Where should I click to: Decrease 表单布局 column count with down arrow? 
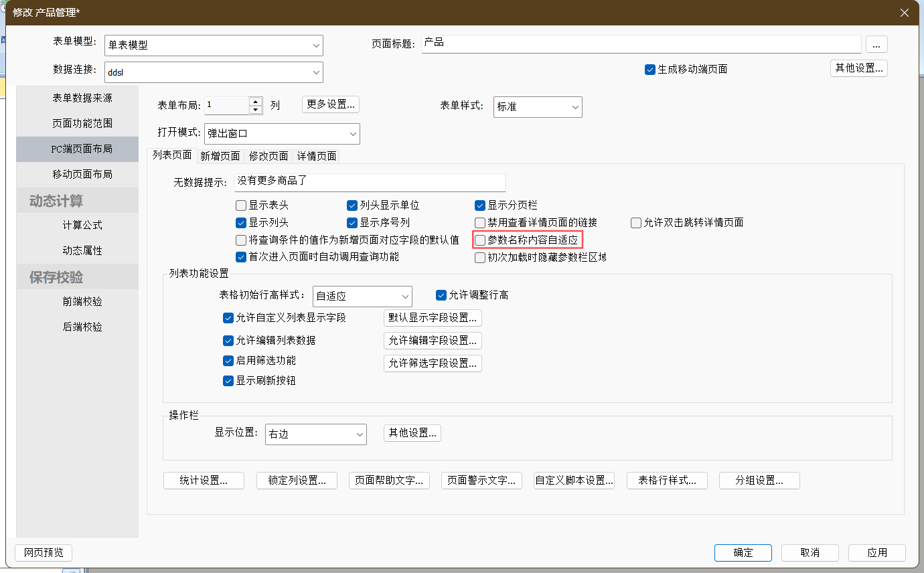point(255,110)
